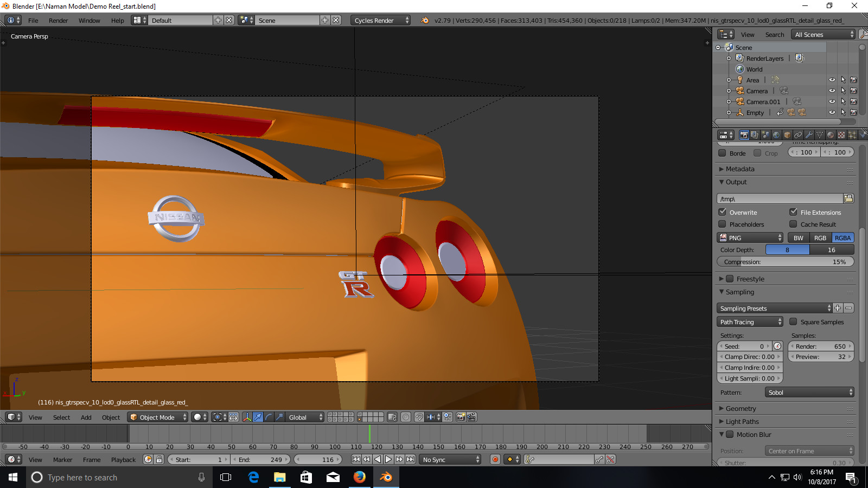868x488 pixels.
Task: Toggle render visibility for Empty object
Action: coord(853,112)
